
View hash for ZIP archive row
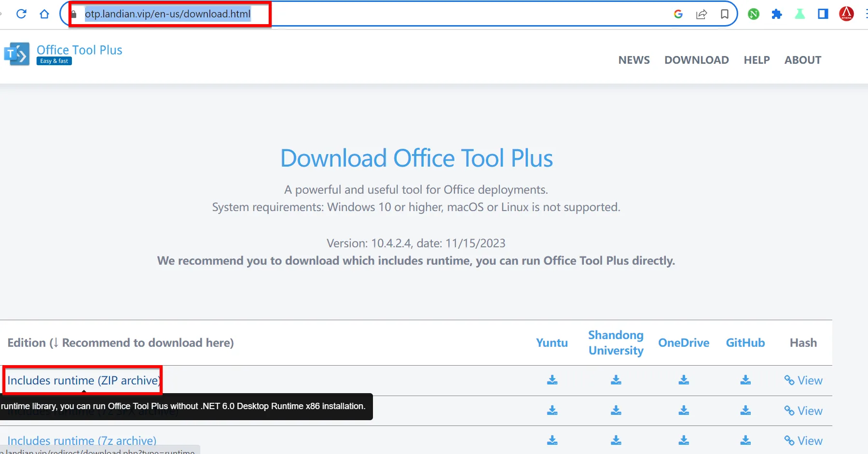pos(803,381)
